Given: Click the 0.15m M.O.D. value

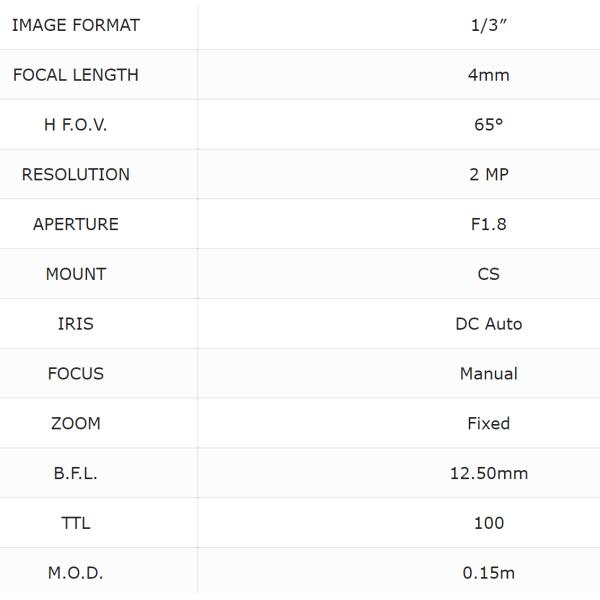Looking at the screenshot, I should point(488,573).
